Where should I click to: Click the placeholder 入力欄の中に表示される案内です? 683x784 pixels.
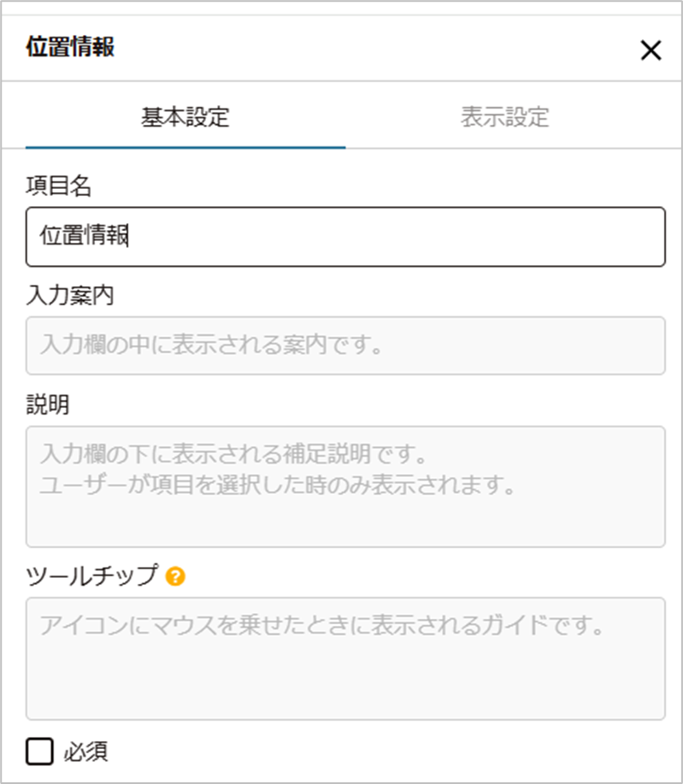point(212,345)
